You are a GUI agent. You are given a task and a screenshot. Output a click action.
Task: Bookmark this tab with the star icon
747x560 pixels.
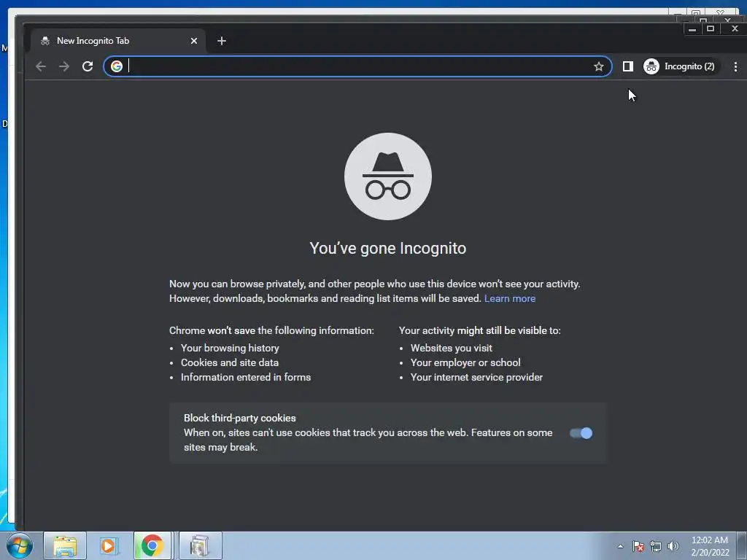[599, 66]
